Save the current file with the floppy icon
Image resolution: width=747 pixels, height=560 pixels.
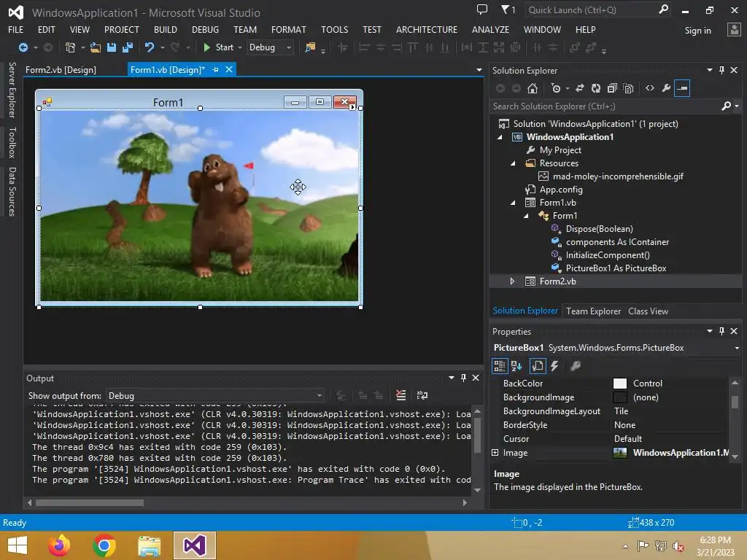click(x=112, y=47)
